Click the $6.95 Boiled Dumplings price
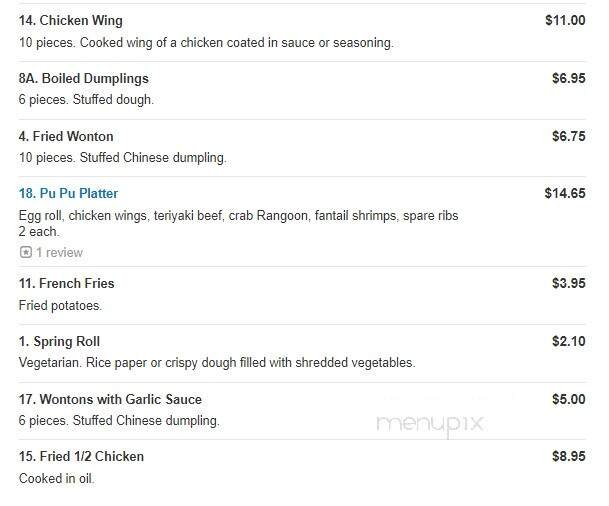The height and width of the screenshot is (506, 609). (x=568, y=78)
